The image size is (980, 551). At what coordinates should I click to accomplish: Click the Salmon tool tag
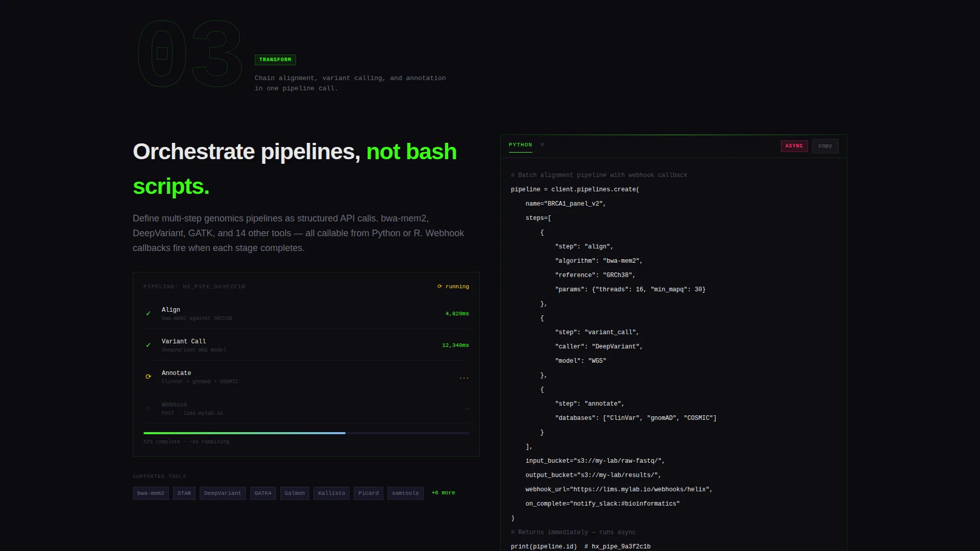295,493
